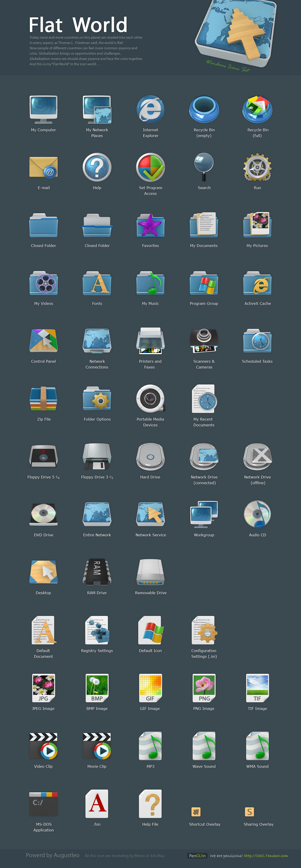Screen dimensions: 301x868
Task: Click the Printers and Faxes icon
Action: [150, 341]
